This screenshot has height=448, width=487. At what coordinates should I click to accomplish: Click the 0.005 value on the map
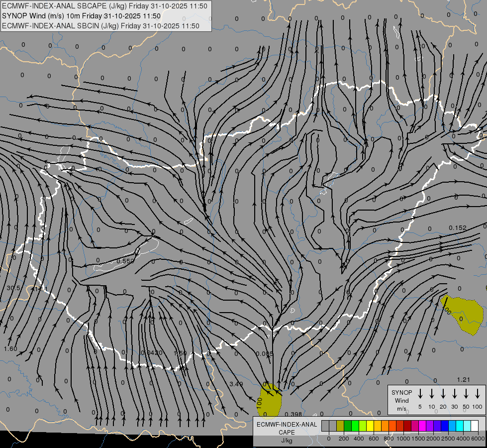pos(265,353)
